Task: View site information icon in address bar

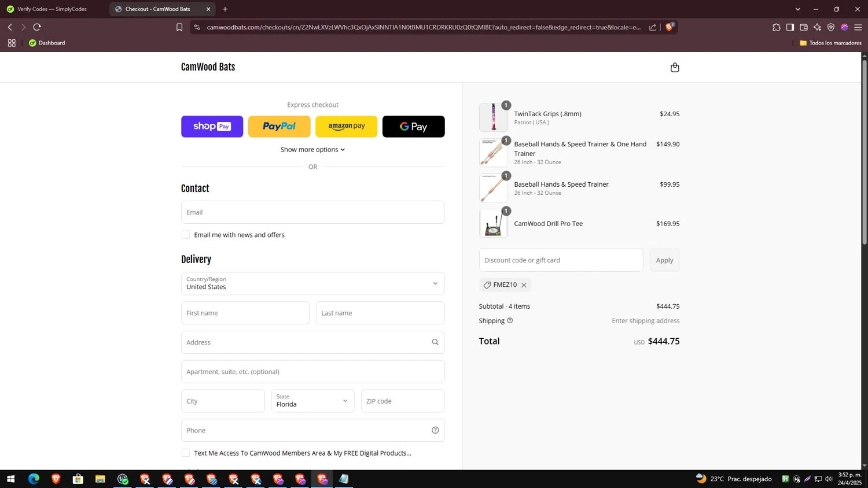Action: [197, 27]
